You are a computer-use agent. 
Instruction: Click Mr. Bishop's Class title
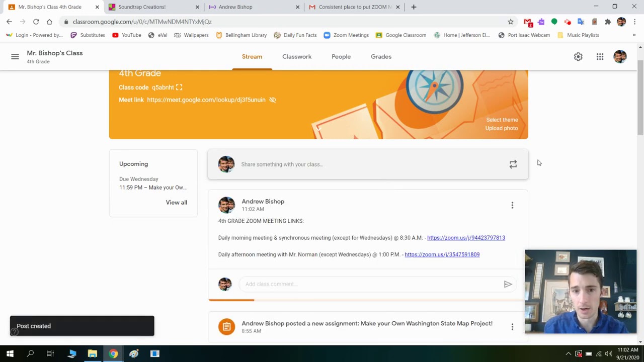pos(54,53)
